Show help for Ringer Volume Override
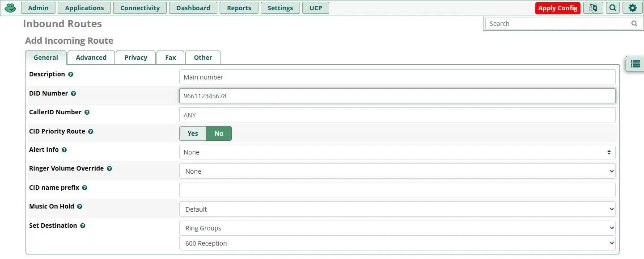 pyautogui.click(x=109, y=169)
